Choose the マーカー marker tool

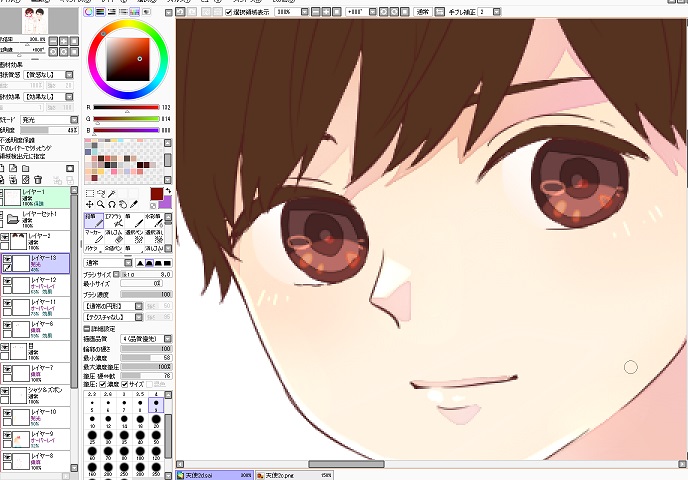point(94,236)
